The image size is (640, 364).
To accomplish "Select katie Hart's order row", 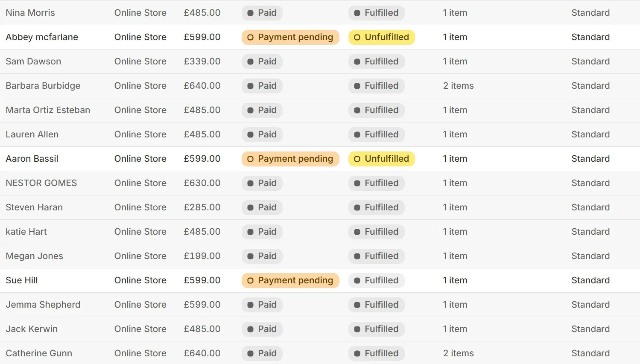I will [x=26, y=232].
